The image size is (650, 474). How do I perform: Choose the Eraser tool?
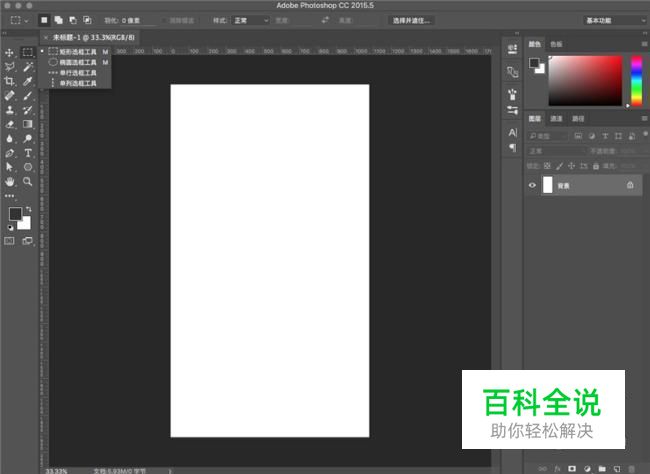[10, 124]
